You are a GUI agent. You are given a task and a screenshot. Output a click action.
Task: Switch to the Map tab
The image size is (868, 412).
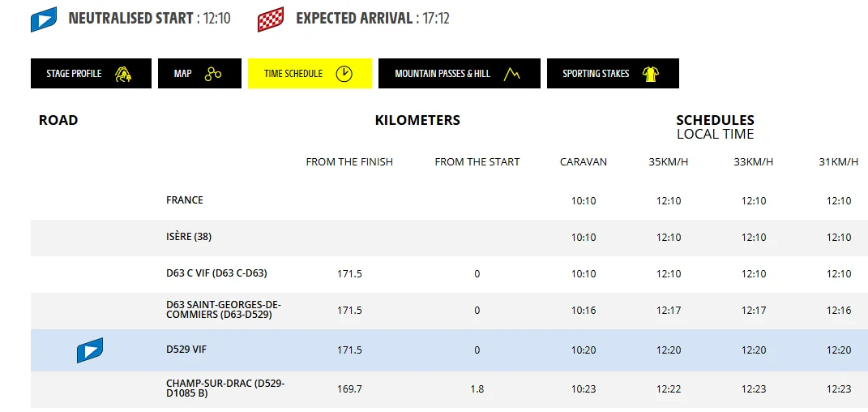click(x=199, y=74)
